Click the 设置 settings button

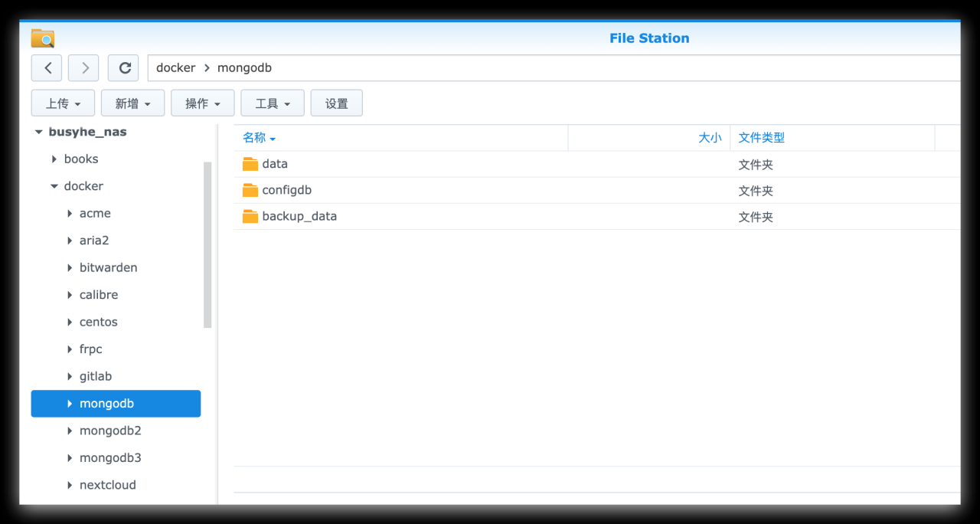(337, 103)
